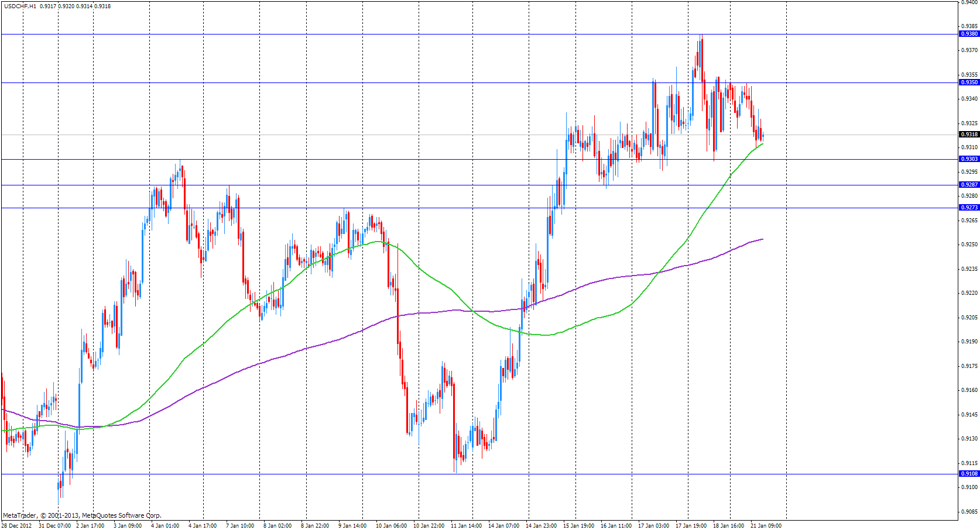
Task: Click the 0.9130 value on the price scale
Action: (969, 439)
